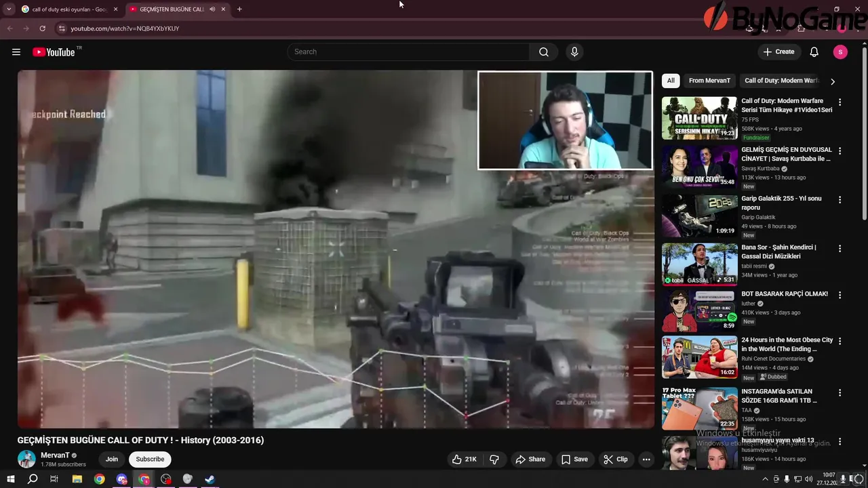The width and height of the screenshot is (868, 488).
Task: Open options for BOT BASARAK RAPÇİ OLMAK video
Action: (840, 296)
